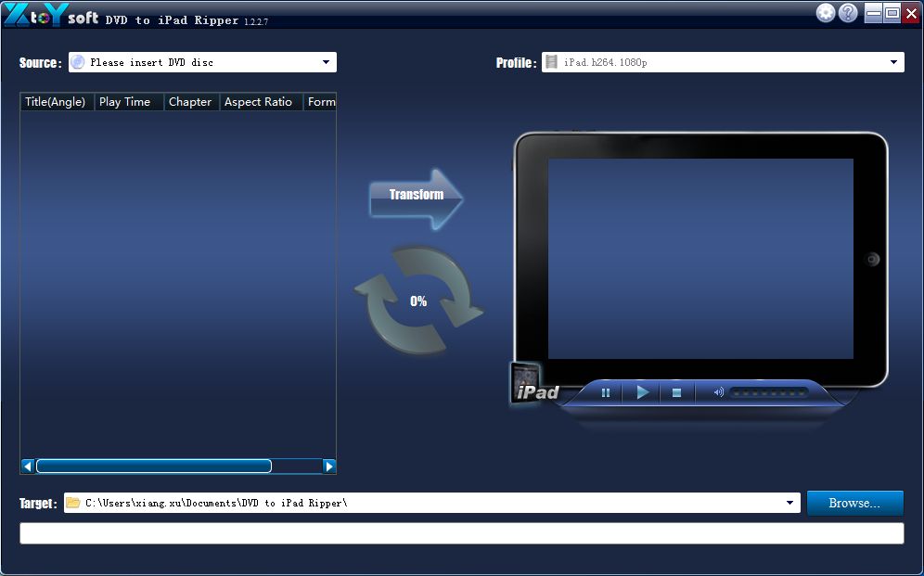Screen dimensions: 924x576
Task: Close the DVD to iPad Ripper window
Action: 911,13
